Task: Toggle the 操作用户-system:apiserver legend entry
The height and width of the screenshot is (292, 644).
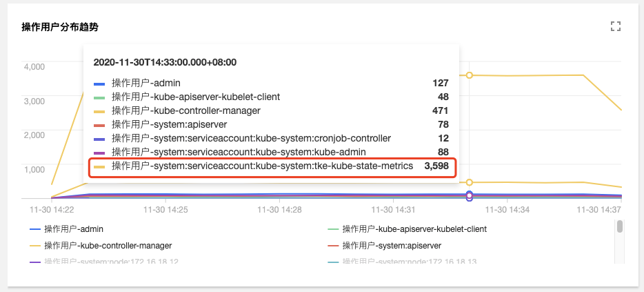Action: [x=385, y=246]
